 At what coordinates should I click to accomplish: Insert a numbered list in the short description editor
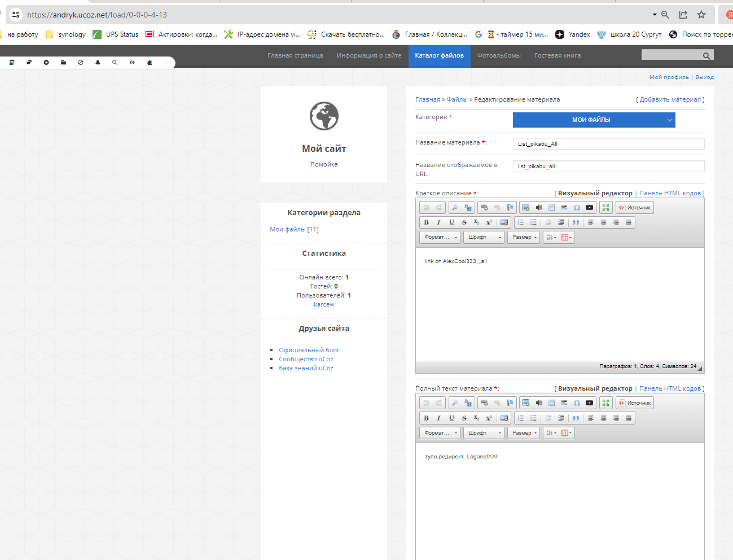pos(521,222)
